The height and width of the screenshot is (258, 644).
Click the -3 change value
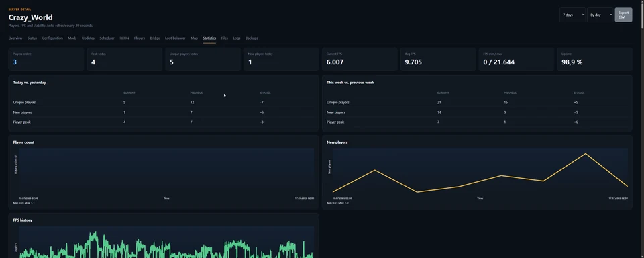[x=262, y=122]
